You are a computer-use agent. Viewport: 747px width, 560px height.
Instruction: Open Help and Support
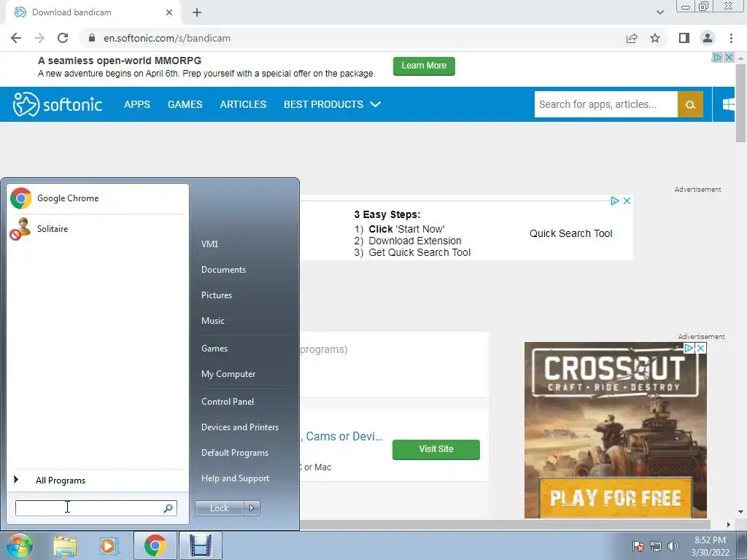pos(236,478)
